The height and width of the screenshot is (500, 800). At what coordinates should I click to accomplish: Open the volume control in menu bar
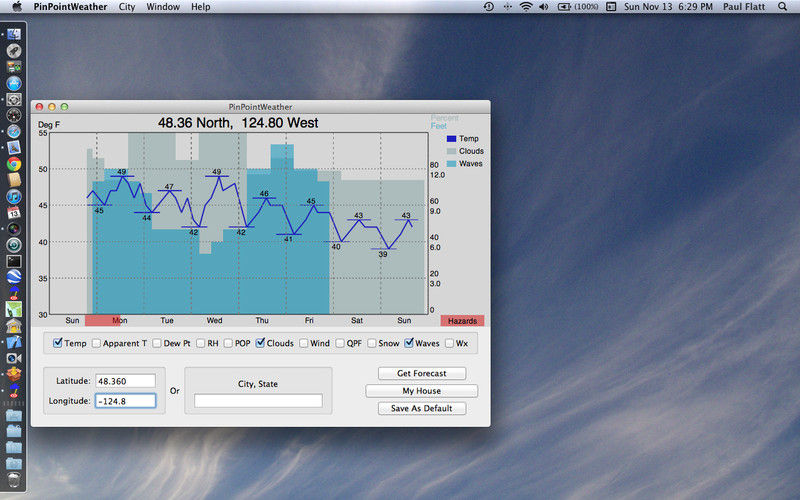(x=543, y=7)
